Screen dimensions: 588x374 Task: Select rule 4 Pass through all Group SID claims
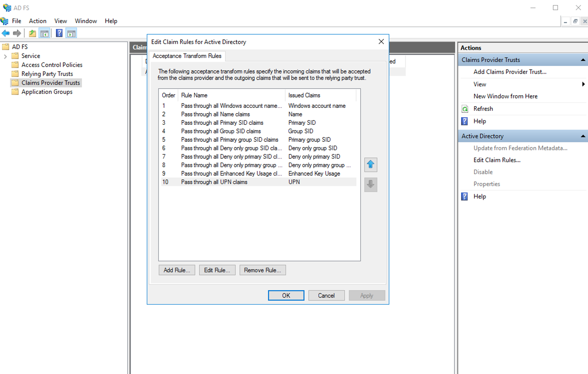[259, 131]
